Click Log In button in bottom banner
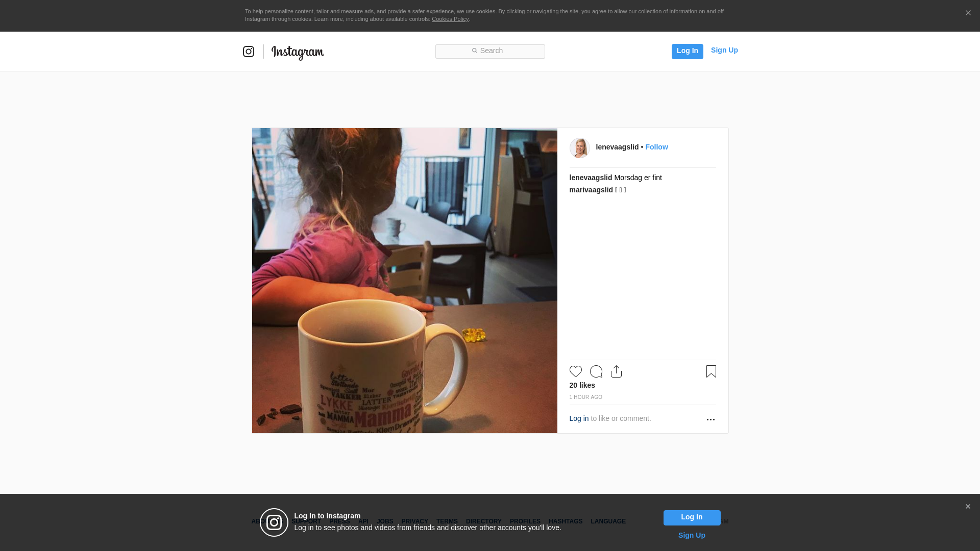Viewport: 980px width, 551px height. (692, 518)
